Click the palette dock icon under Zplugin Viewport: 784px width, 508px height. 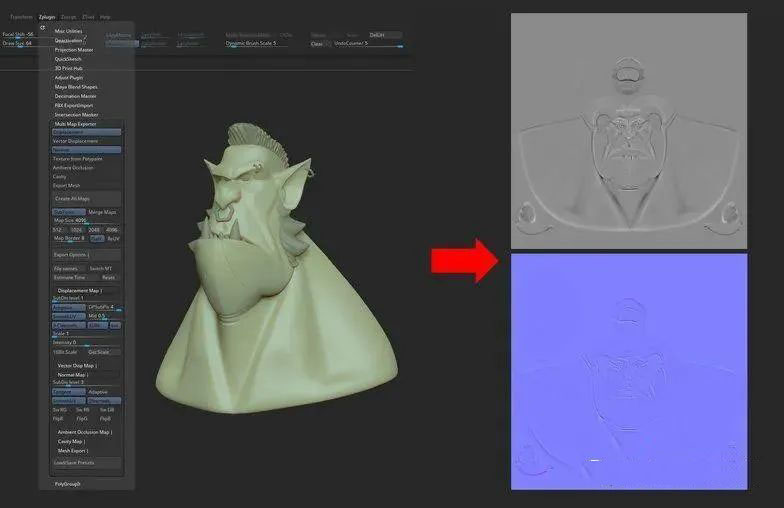click(42, 28)
